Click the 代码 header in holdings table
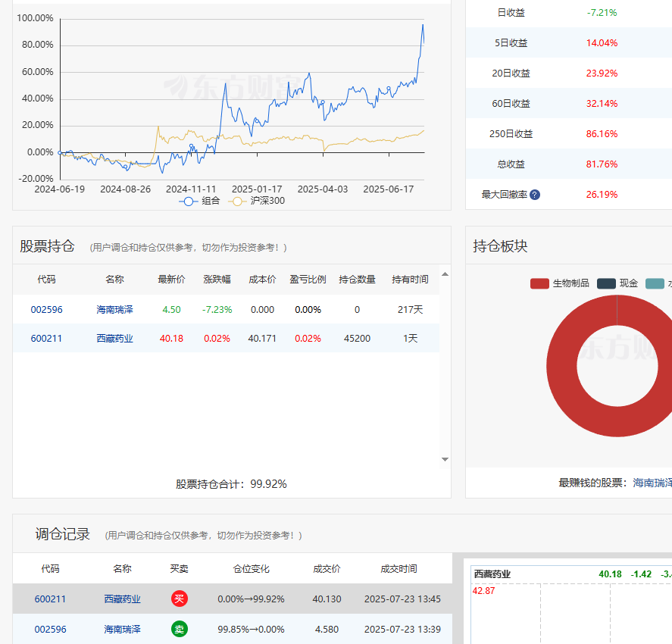This screenshot has width=672, height=644. 46,280
